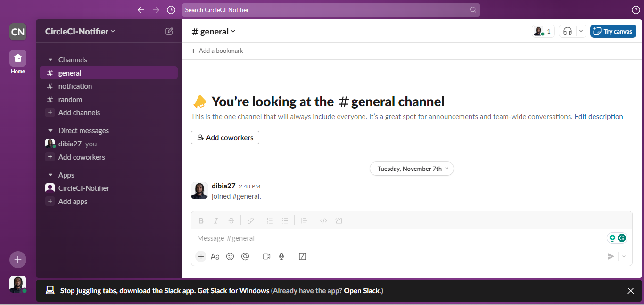The image size is (644, 305).
Task: Go back with the left arrow
Action: coord(140,10)
